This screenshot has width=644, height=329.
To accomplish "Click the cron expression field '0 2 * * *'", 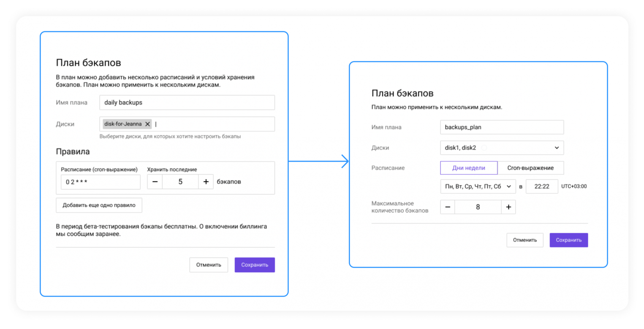I will coord(101,182).
